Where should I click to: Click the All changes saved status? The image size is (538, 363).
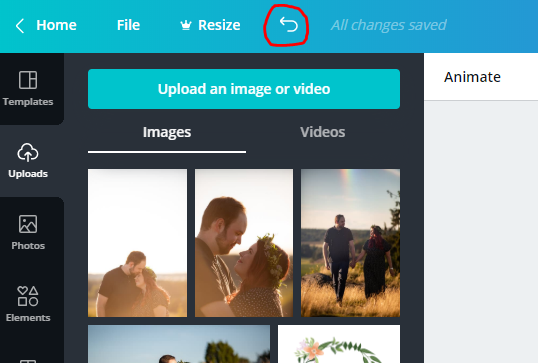coord(388,25)
